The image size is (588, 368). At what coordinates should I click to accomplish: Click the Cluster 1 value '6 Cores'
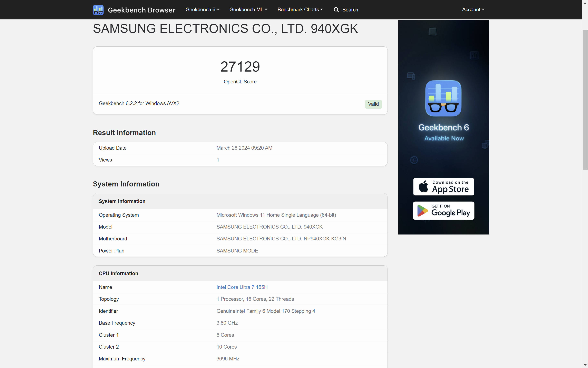coord(225,335)
